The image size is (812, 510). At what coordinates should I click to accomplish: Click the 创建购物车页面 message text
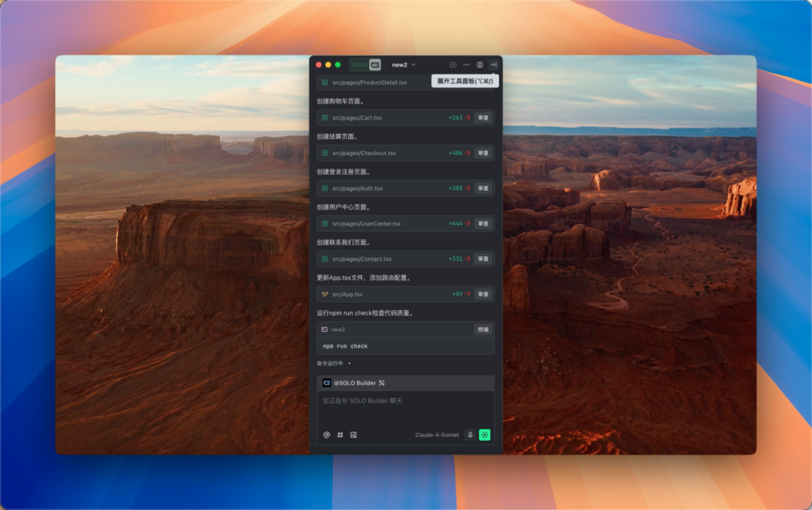click(341, 101)
